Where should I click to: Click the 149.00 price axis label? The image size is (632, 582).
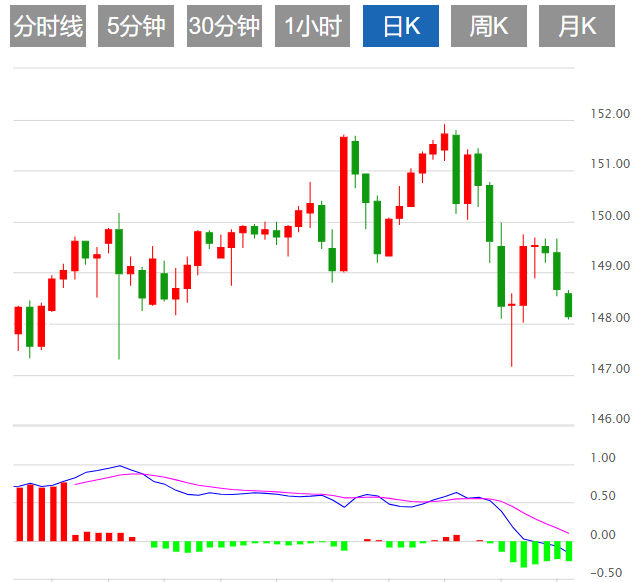coord(610,266)
